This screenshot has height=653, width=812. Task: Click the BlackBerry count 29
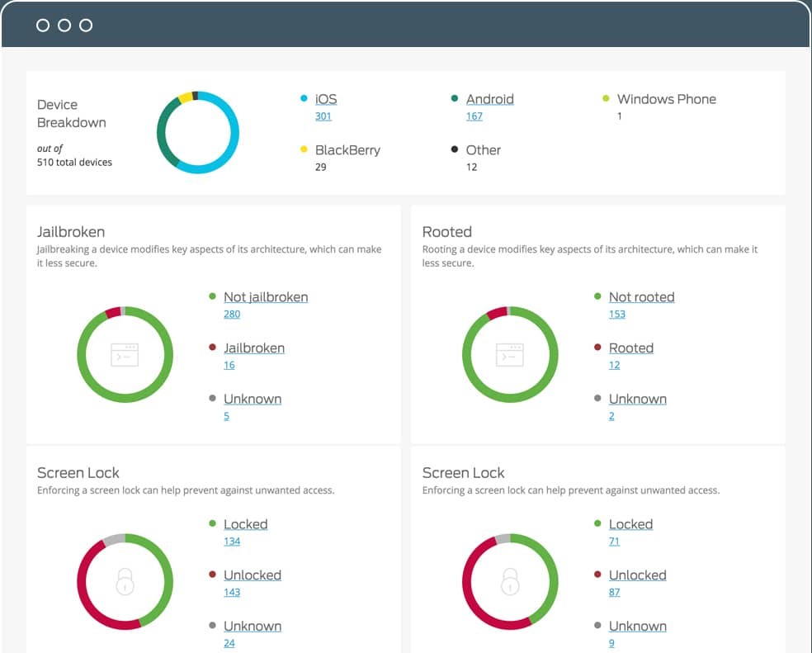[320, 167]
